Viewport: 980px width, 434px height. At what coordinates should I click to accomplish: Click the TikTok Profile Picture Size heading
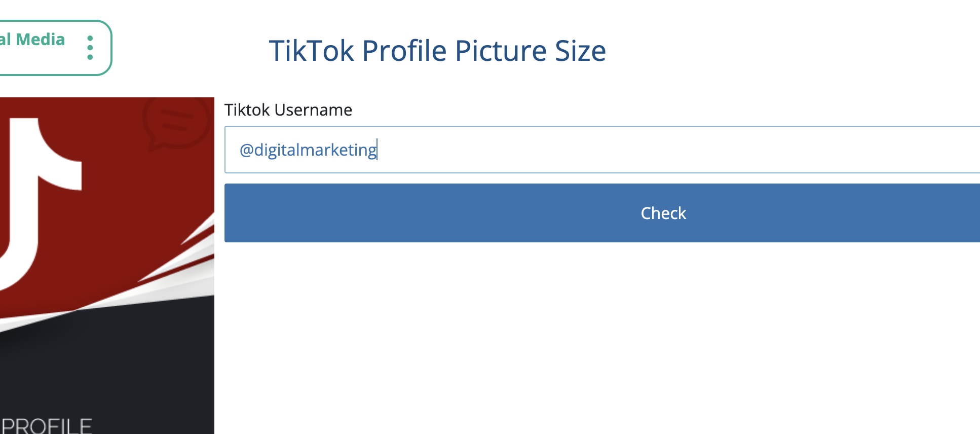click(x=437, y=51)
